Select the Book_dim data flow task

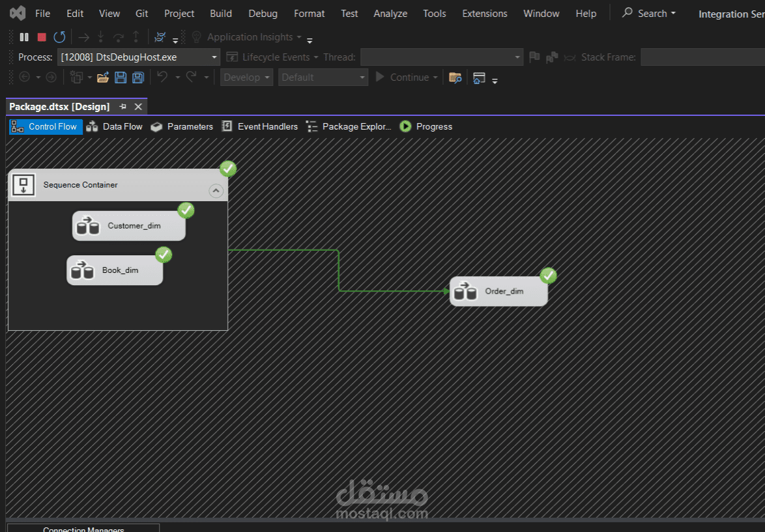[115, 270]
